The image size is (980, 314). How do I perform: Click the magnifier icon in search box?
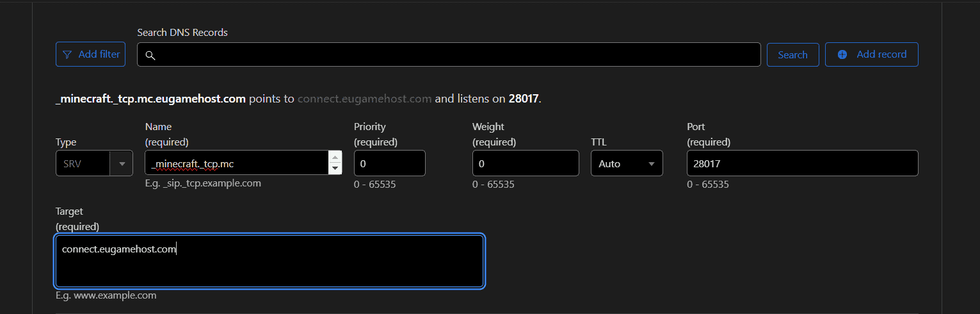coord(150,55)
